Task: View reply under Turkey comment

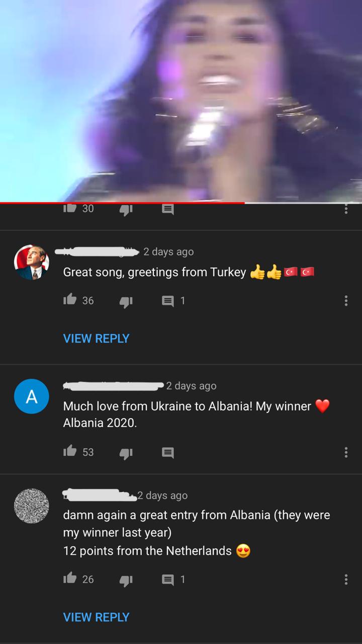Action: click(x=96, y=339)
